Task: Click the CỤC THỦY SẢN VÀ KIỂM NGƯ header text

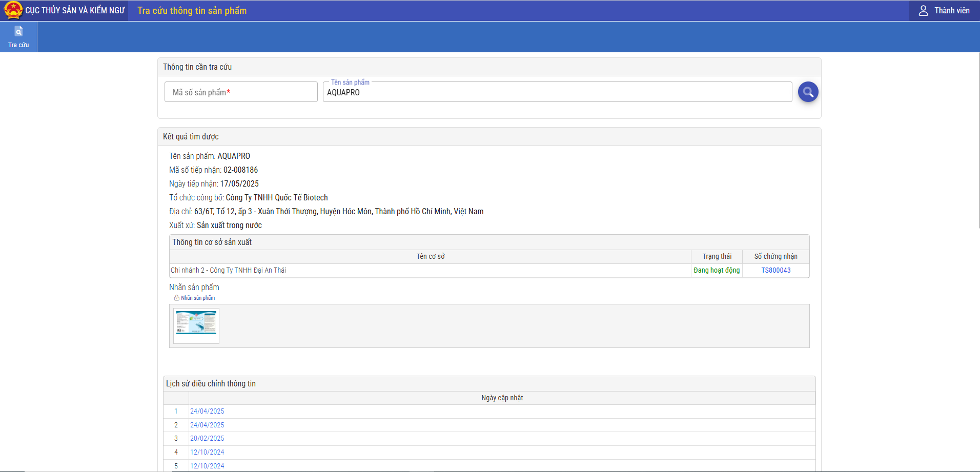Action: point(75,10)
